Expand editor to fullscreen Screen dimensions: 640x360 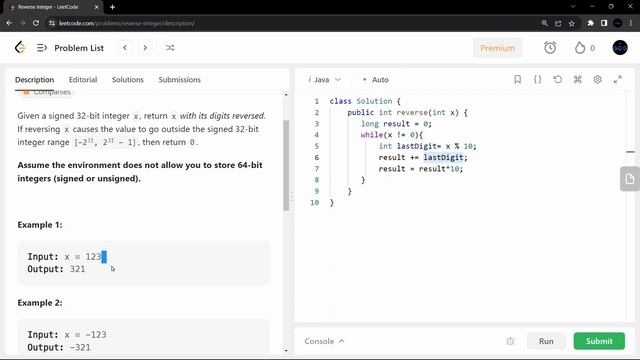pos(618,79)
